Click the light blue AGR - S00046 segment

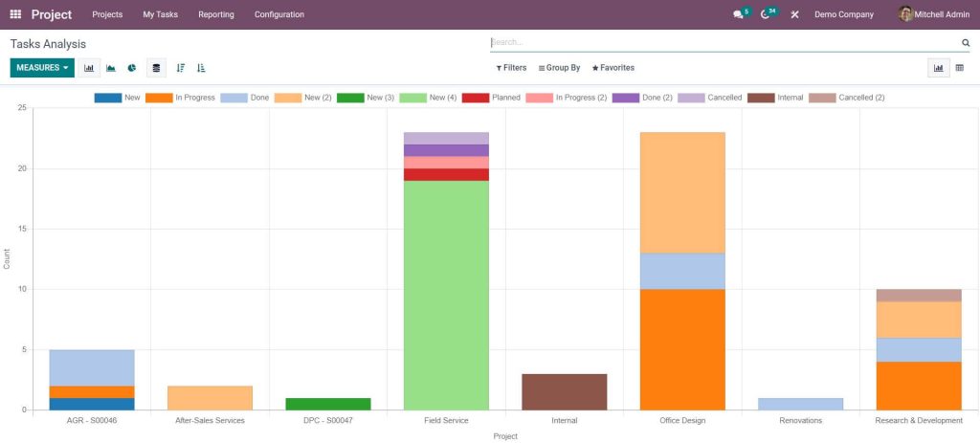pos(92,368)
